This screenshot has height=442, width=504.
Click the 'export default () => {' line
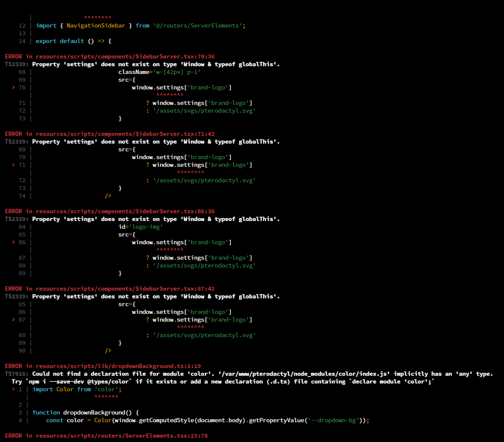[74, 41]
